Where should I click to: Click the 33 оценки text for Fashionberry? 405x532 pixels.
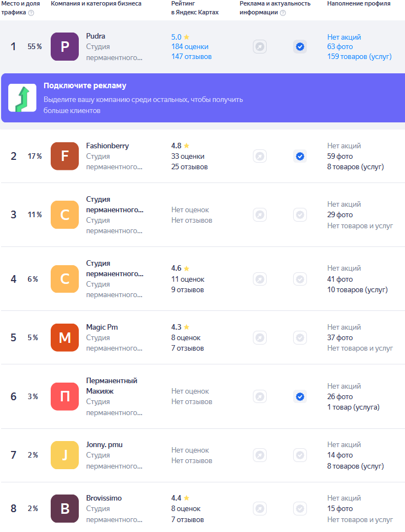tap(187, 157)
